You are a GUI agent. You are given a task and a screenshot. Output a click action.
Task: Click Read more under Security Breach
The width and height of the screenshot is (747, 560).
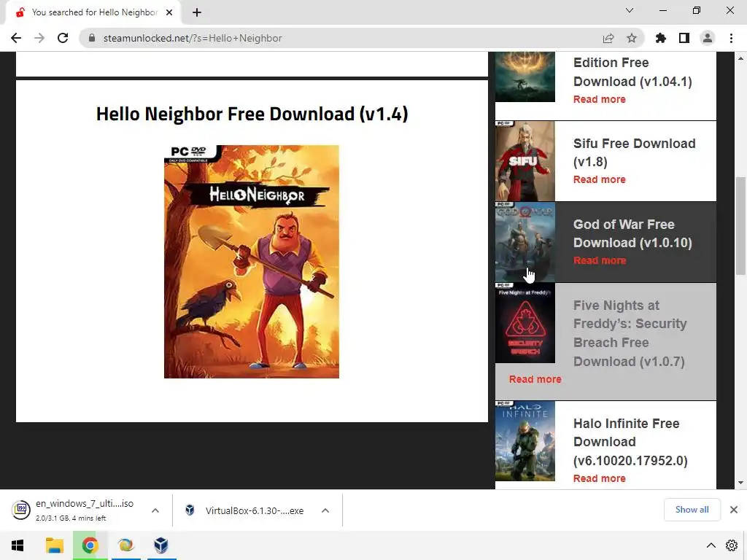(535, 379)
